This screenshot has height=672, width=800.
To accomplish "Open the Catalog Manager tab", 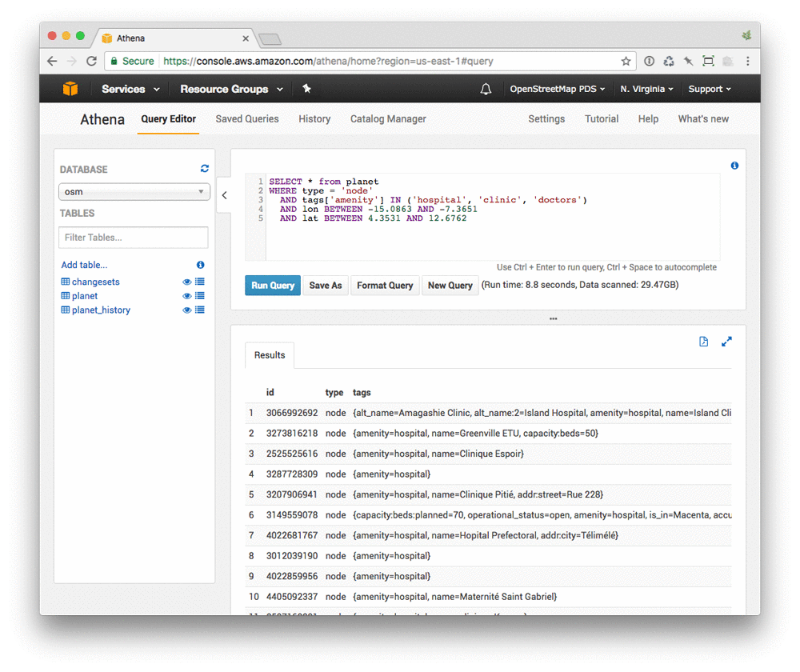I will [x=388, y=119].
